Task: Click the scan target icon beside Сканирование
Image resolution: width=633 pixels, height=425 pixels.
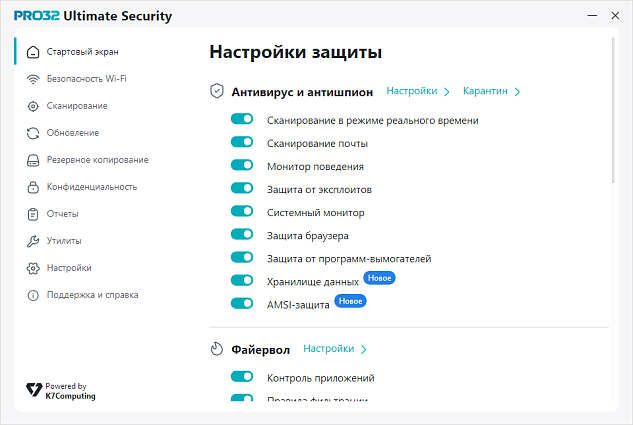Action: [33, 106]
